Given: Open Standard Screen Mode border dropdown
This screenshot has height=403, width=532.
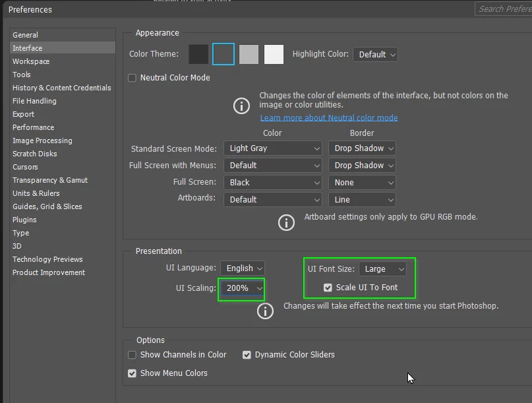Looking at the screenshot, I should coord(362,148).
